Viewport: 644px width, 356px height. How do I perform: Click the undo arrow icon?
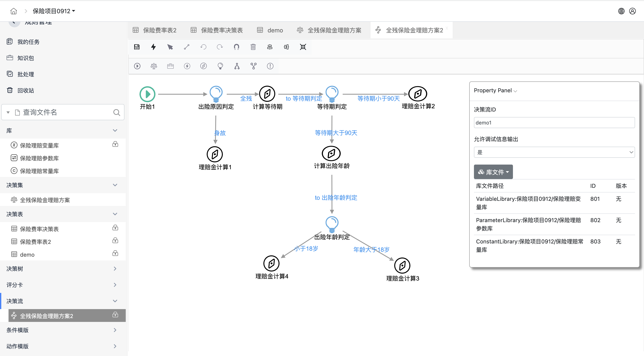pyautogui.click(x=203, y=47)
